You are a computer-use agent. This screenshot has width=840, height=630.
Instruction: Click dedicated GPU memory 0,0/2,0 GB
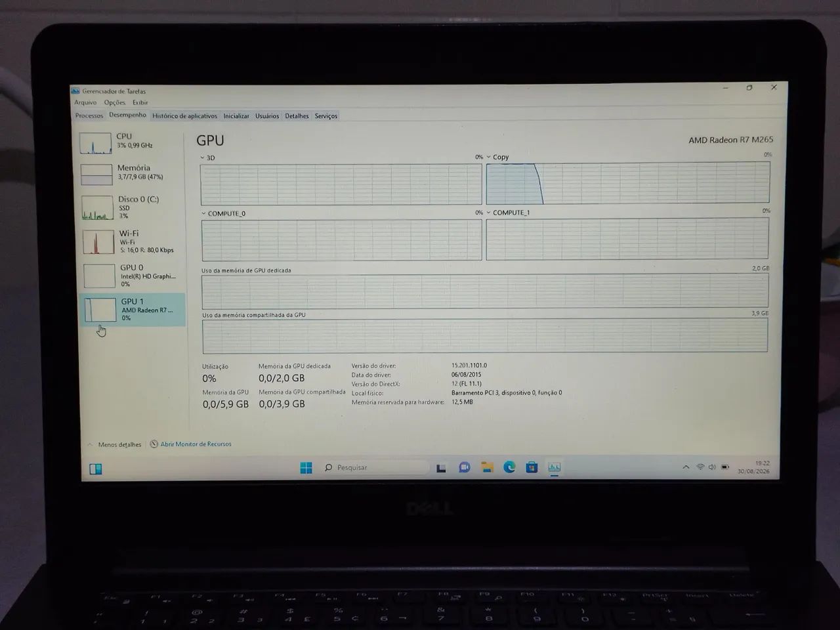click(282, 378)
